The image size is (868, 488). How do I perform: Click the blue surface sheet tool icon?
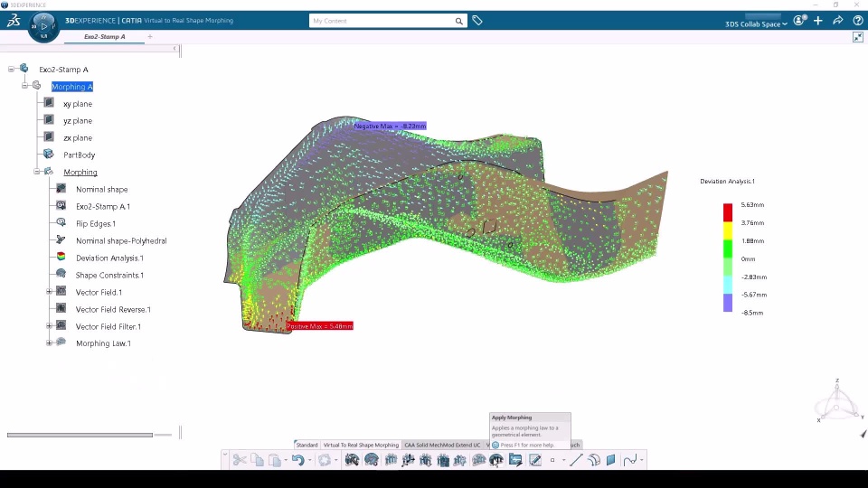point(610,460)
